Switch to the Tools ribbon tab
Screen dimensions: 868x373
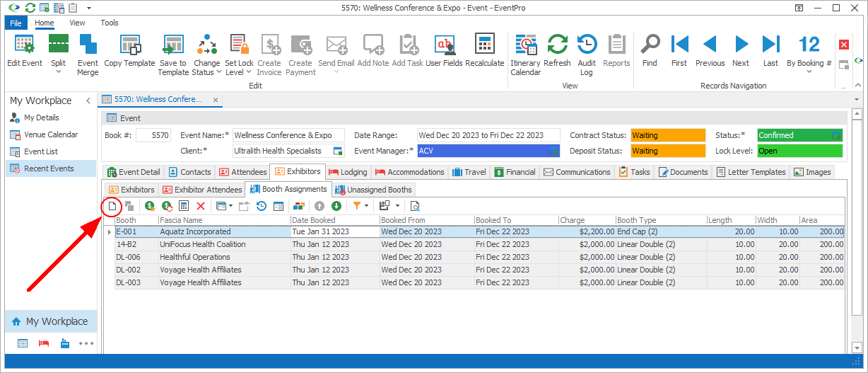click(110, 23)
